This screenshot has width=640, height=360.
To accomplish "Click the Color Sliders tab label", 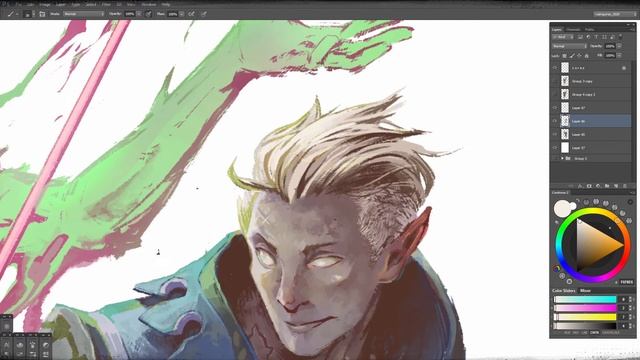I will (564, 291).
